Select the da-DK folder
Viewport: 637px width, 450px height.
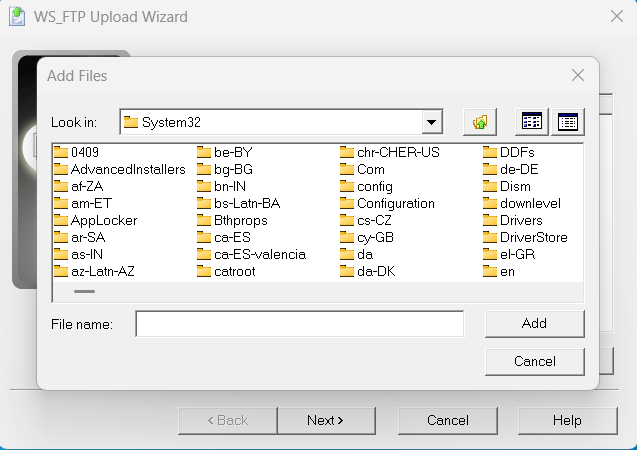[x=368, y=272]
